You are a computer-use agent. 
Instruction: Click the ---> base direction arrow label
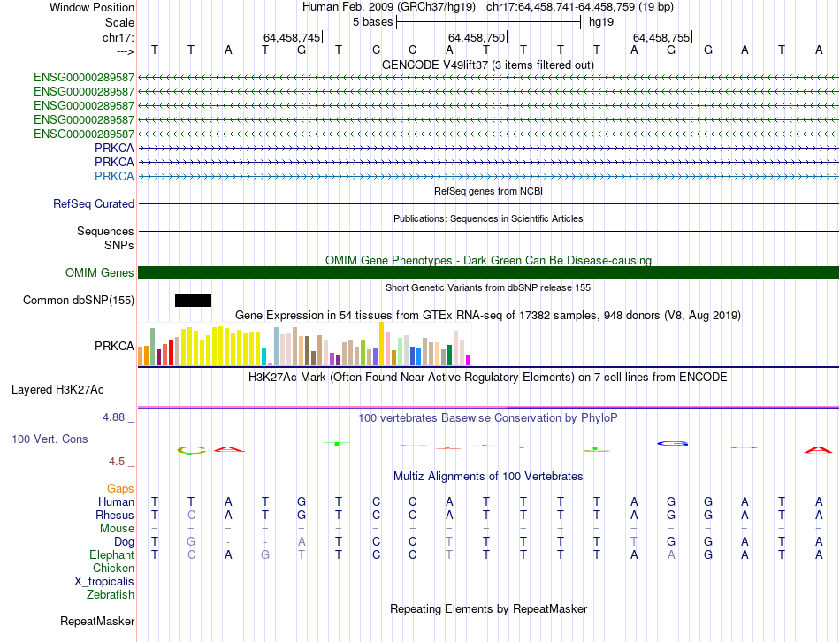pos(126,51)
